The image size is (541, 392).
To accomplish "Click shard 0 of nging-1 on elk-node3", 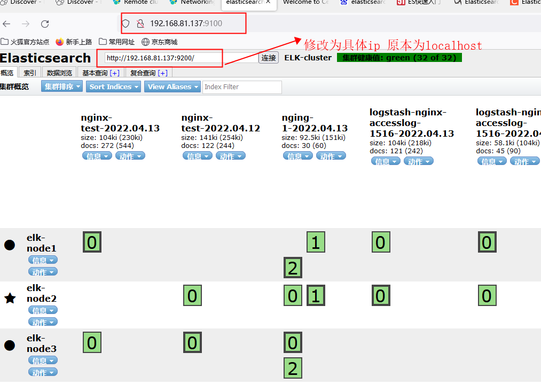I will tap(293, 342).
